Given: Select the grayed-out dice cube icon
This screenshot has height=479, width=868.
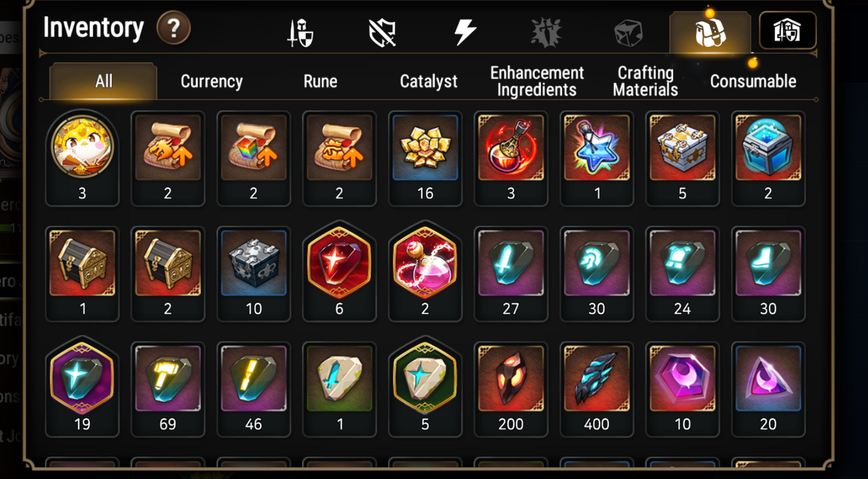Looking at the screenshot, I should (628, 32).
